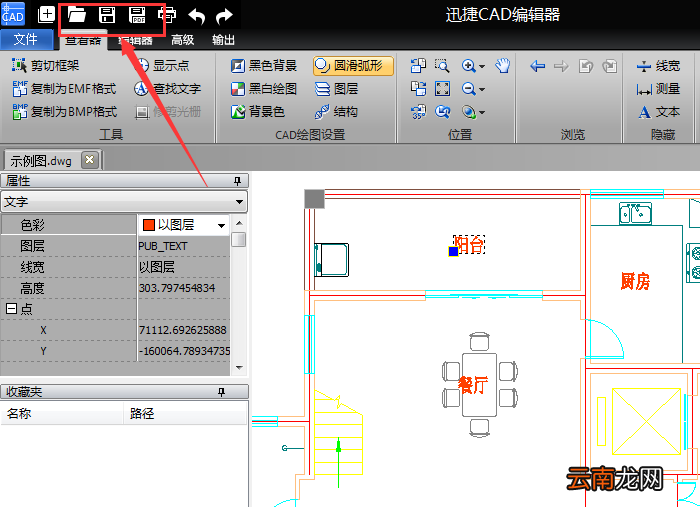700x507 pixels.
Task: Click the second grayed page-rotate icon in 浏览
Action: pyautogui.click(x=609, y=66)
